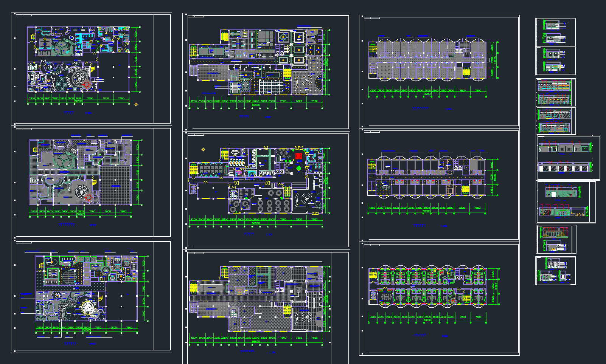Viewport: 606px width, 364px height.
Task: Click the blue title text under top-left plan
Action: tap(69, 112)
